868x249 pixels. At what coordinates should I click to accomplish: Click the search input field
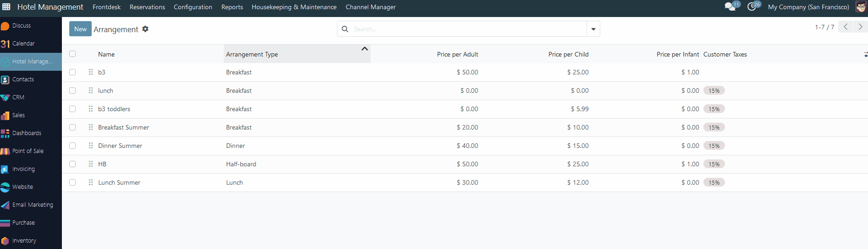pyautogui.click(x=468, y=29)
